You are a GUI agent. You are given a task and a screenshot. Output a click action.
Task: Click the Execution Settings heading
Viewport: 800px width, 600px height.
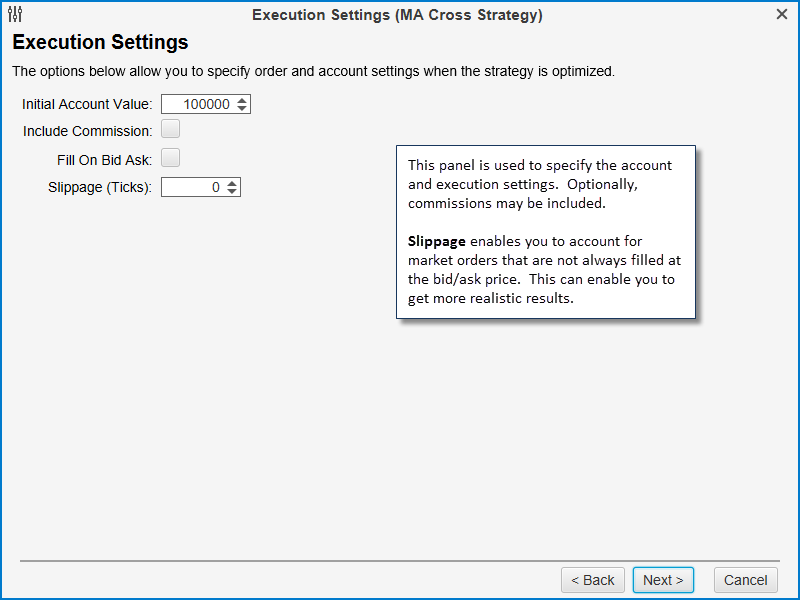[100, 43]
